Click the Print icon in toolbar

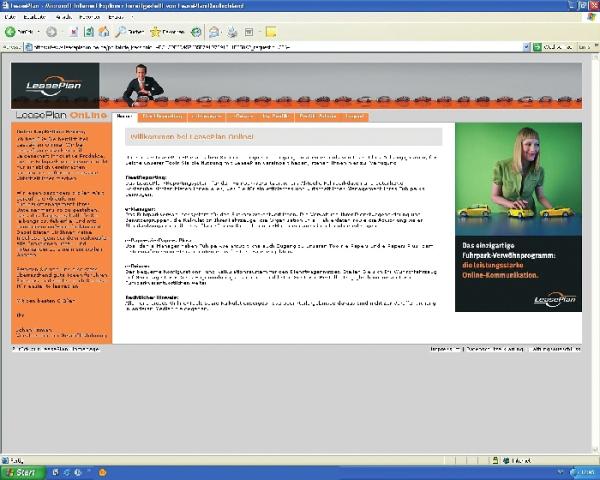pos(231,32)
